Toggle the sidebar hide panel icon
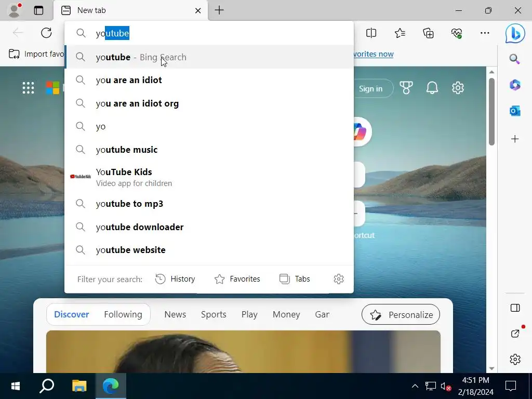This screenshot has height=399, width=532. point(515,308)
